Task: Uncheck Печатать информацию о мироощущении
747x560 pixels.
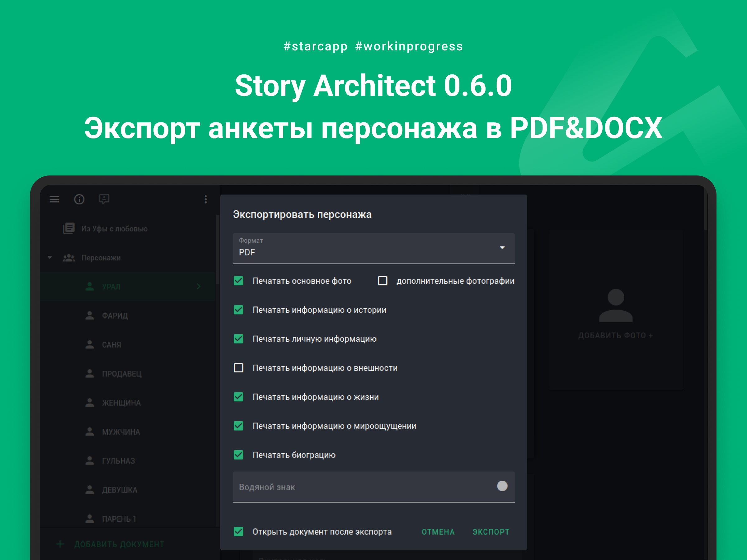Action: click(238, 426)
